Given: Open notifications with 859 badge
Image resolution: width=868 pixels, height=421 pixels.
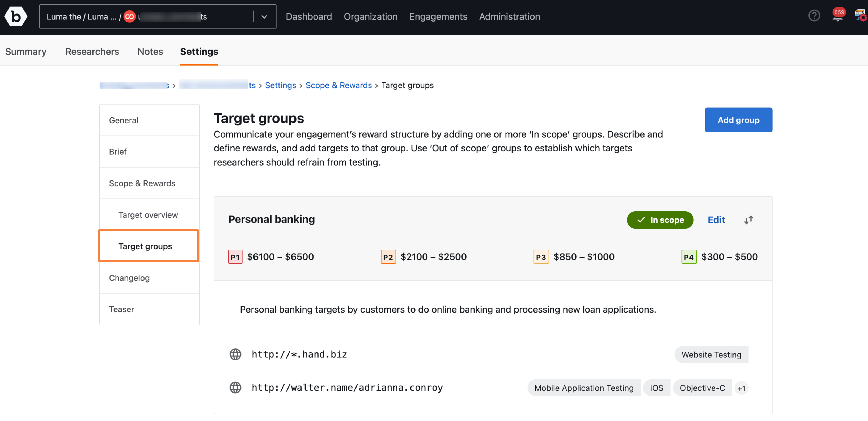Looking at the screenshot, I should click(x=838, y=15).
